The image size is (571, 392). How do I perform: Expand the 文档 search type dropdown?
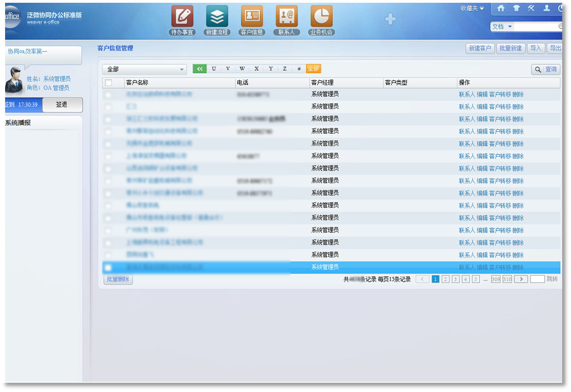503,27
